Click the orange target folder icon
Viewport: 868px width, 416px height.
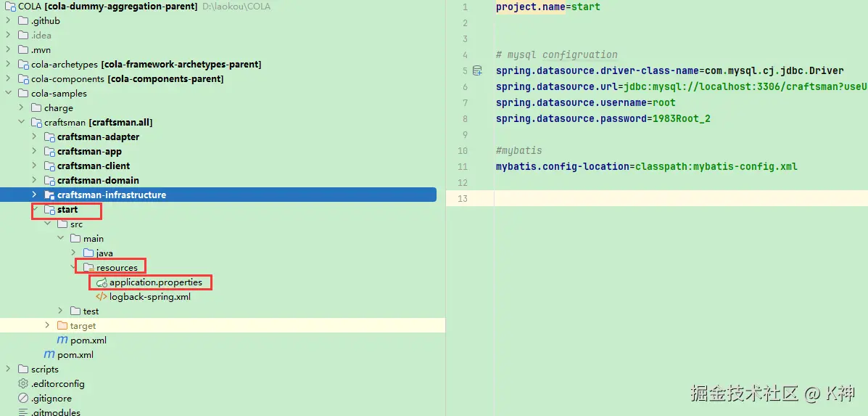pos(62,325)
